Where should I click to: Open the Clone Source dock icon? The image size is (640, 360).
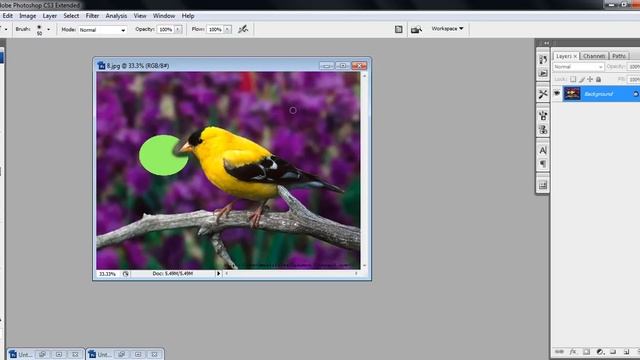pos(543,130)
